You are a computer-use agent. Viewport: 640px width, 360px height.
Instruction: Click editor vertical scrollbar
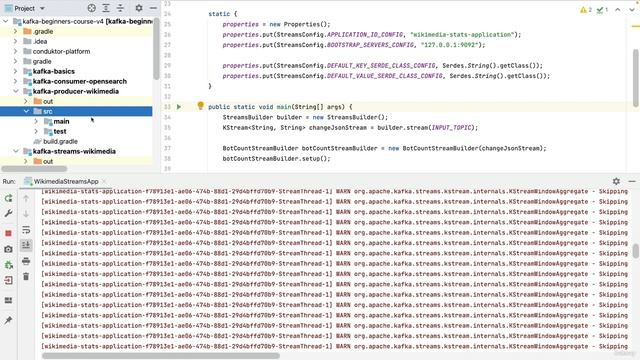[x=636, y=78]
